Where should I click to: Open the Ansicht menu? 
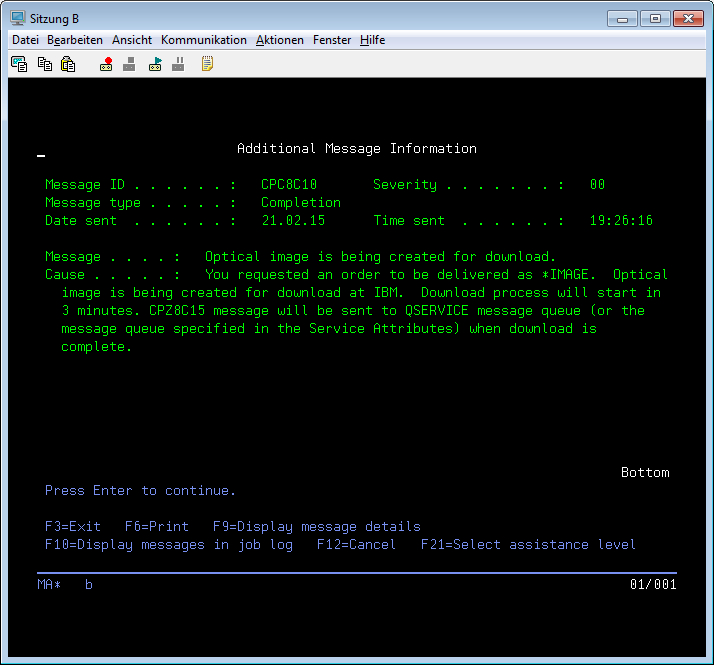coord(132,40)
